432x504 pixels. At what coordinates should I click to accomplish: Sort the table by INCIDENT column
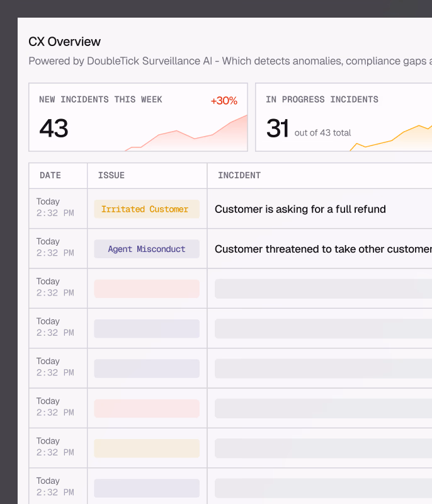[239, 176]
